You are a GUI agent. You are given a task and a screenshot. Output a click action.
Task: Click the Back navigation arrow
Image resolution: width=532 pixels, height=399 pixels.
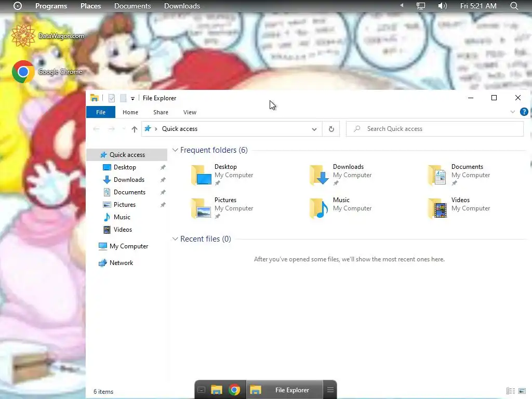(96, 129)
